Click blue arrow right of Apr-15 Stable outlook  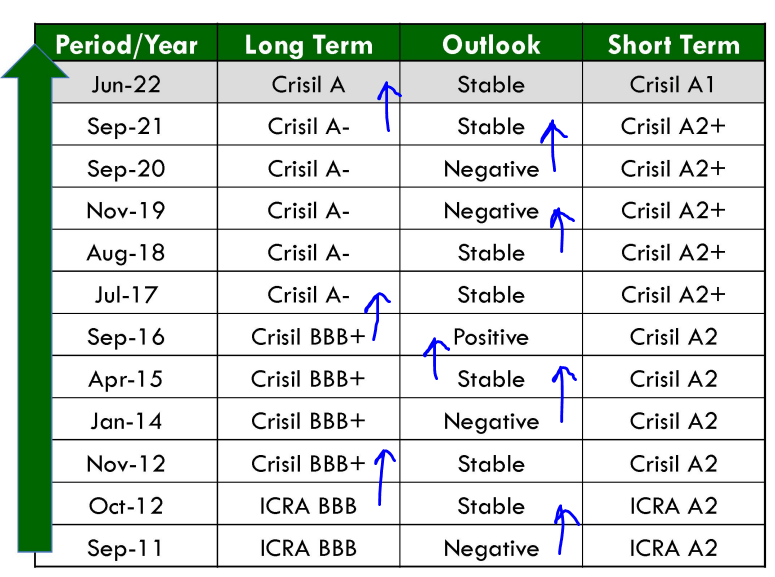563,393
